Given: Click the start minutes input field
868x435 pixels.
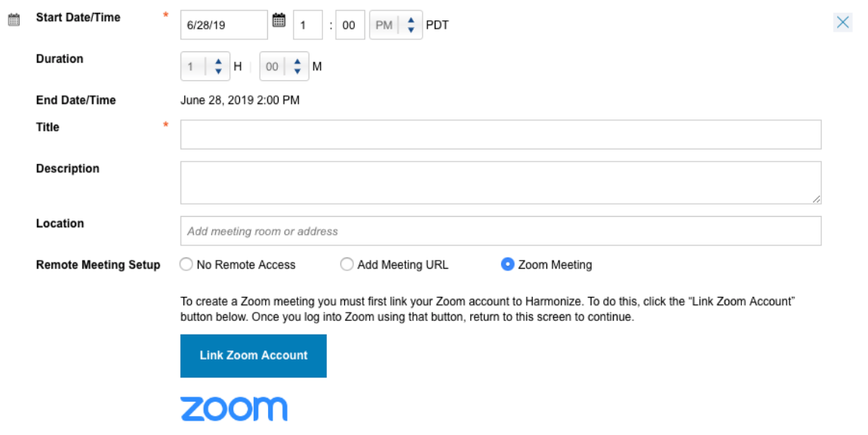Looking at the screenshot, I should (x=349, y=25).
